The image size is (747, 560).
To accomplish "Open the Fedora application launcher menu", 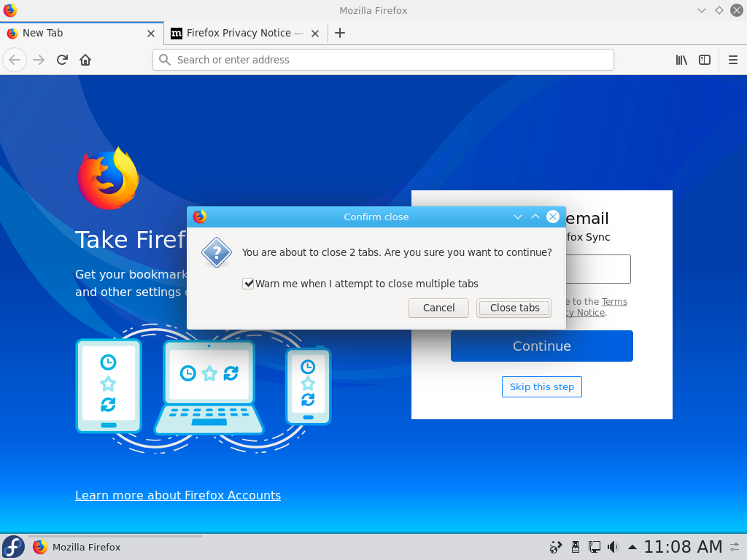I will 13,547.
